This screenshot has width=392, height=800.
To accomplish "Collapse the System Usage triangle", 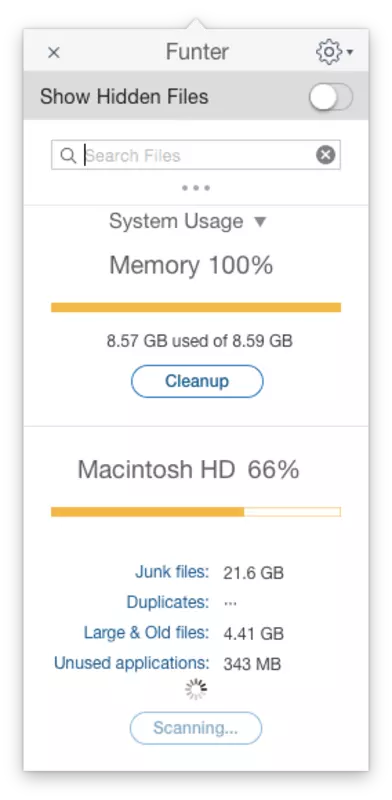I will point(260,222).
